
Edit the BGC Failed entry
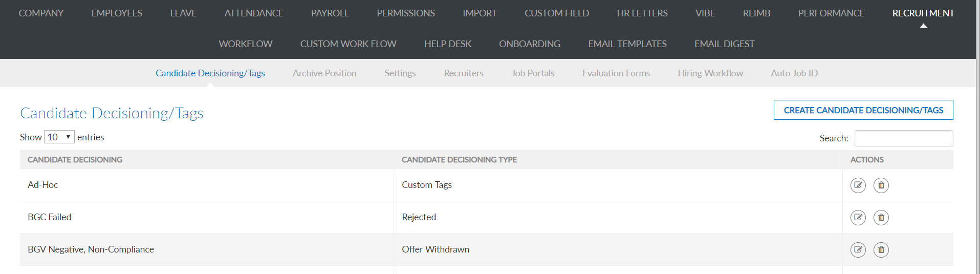click(858, 218)
